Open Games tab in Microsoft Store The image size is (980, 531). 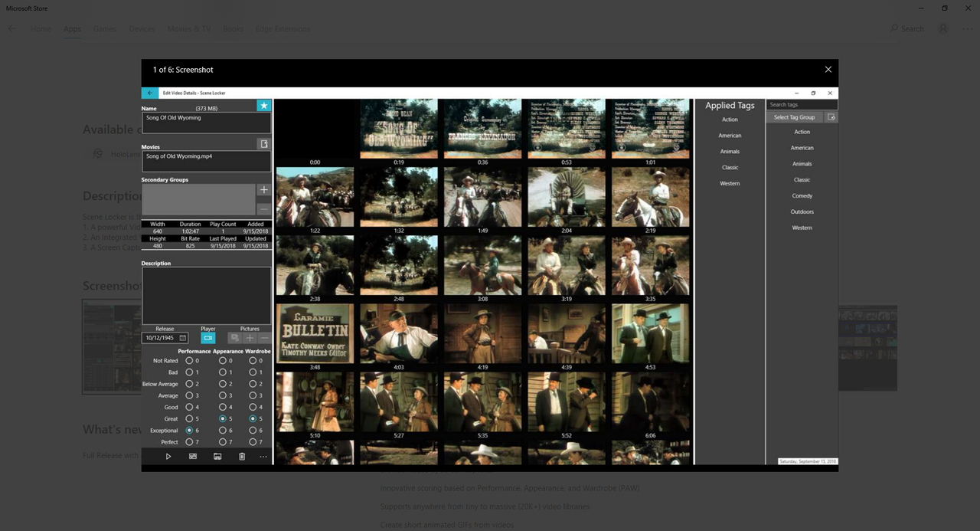pos(105,29)
